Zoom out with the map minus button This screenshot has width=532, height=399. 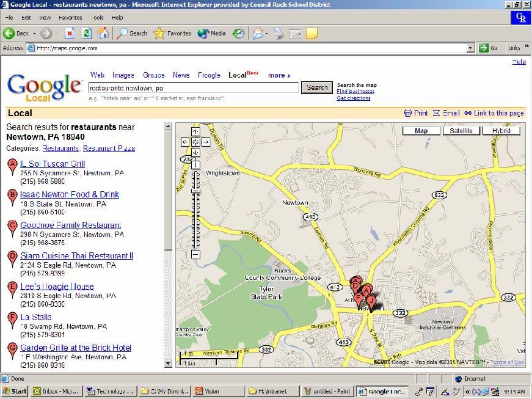coord(195,254)
